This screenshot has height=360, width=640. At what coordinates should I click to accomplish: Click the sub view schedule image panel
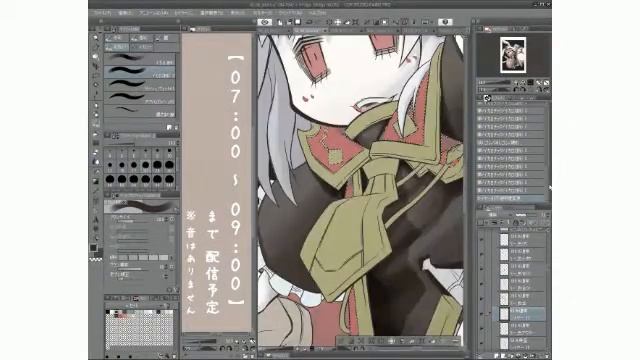pyautogui.click(x=217, y=182)
